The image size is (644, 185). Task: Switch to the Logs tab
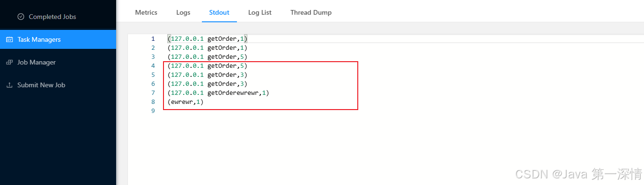(183, 12)
